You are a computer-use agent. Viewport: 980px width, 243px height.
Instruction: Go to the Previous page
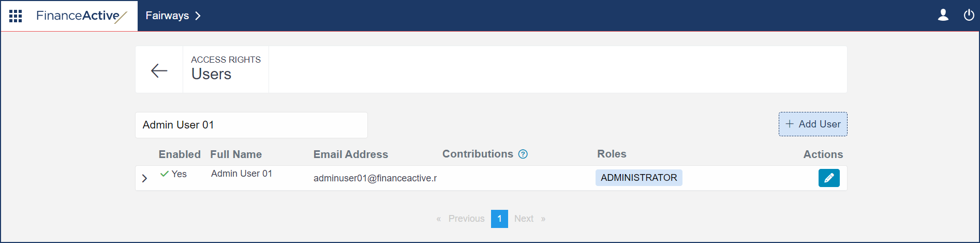[x=466, y=219]
